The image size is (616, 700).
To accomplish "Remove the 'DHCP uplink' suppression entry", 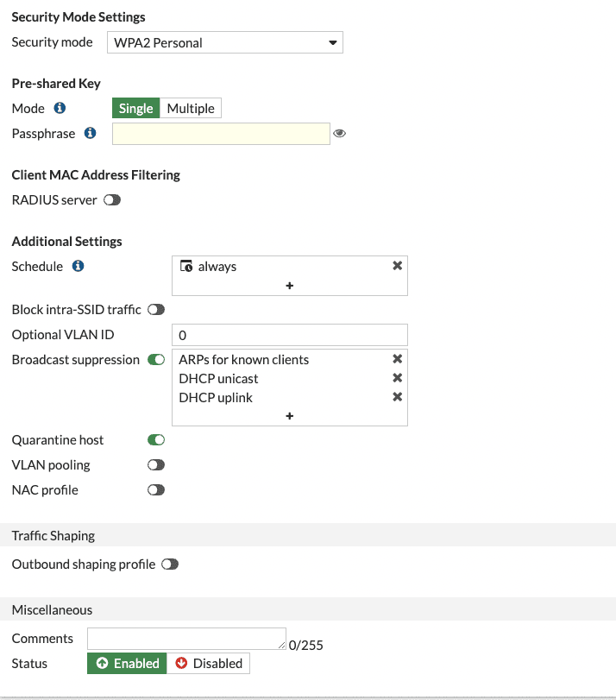I will (397, 397).
